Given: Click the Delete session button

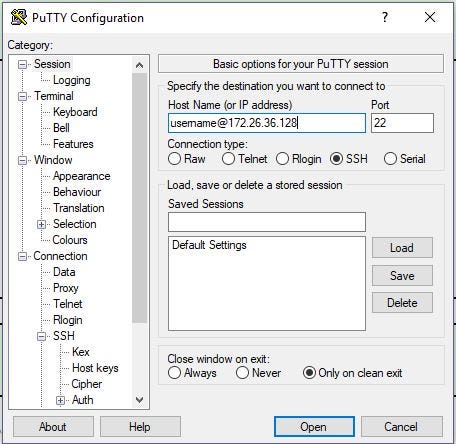Looking at the screenshot, I should click(x=402, y=303).
